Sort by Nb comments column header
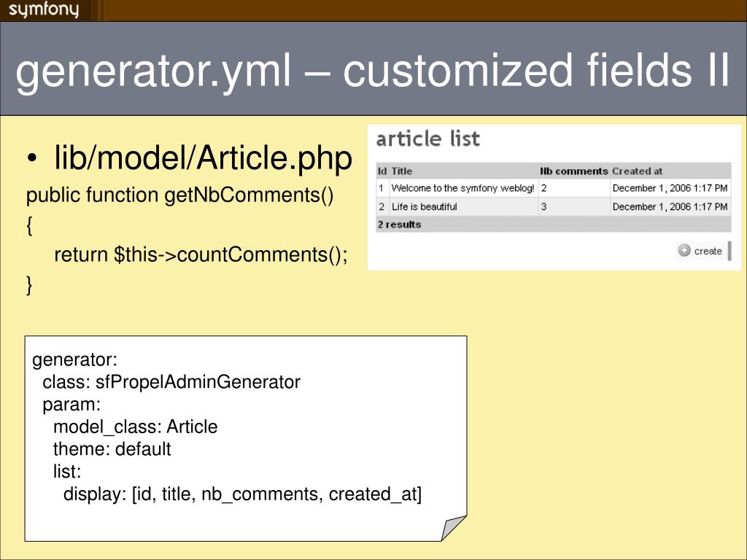The width and height of the screenshot is (747, 560). pos(574,171)
